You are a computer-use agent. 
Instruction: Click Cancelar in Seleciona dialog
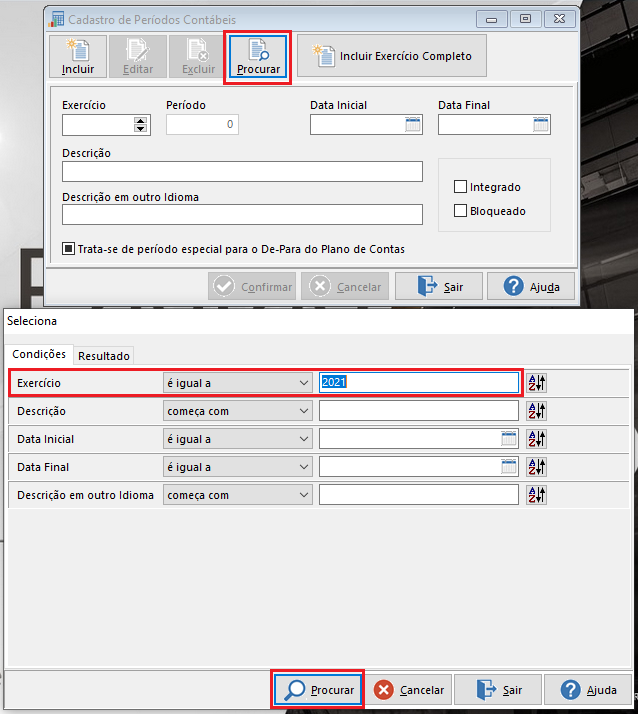[408, 690]
